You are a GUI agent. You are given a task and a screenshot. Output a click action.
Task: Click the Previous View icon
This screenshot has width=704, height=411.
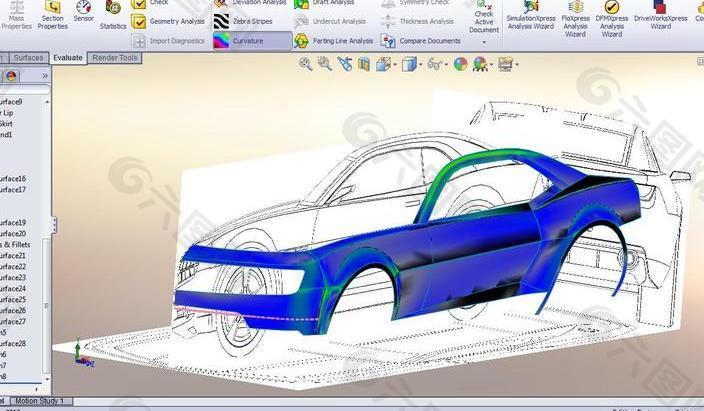[x=344, y=64]
